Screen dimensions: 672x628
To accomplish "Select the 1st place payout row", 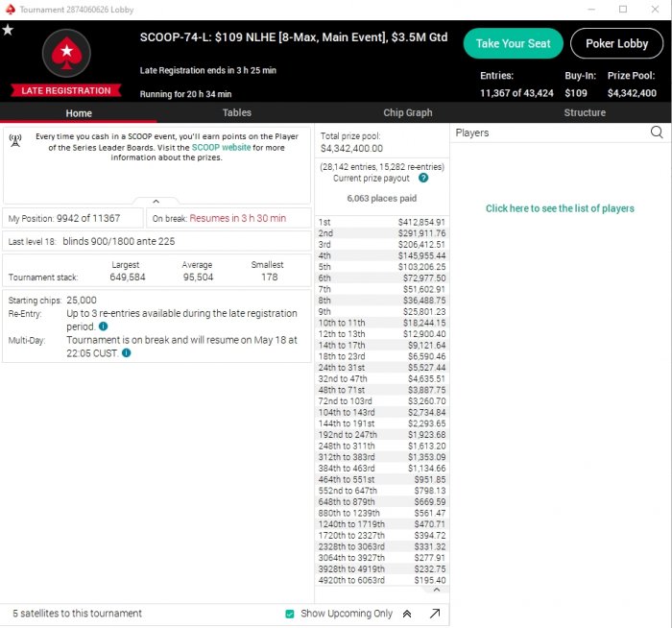I will [381, 222].
